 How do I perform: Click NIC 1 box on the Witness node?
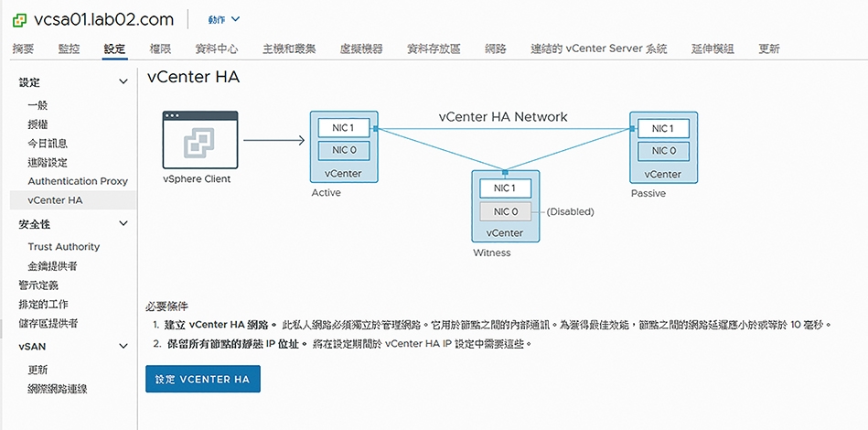tap(505, 188)
